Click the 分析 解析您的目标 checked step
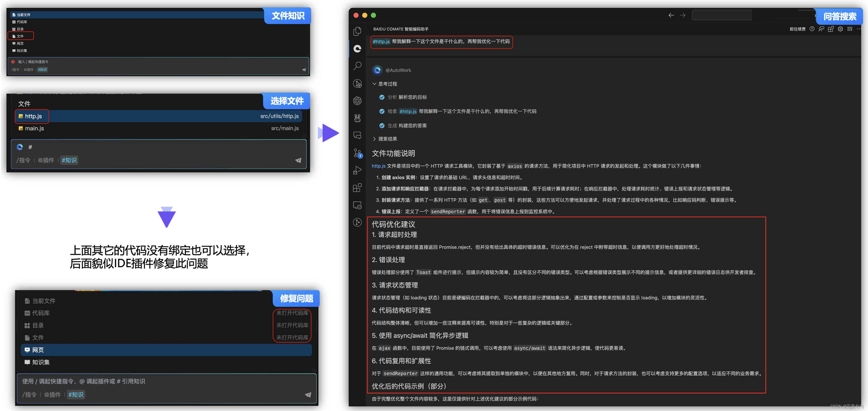Image resolution: width=868 pixels, height=411 pixels. tap(403, 97)
